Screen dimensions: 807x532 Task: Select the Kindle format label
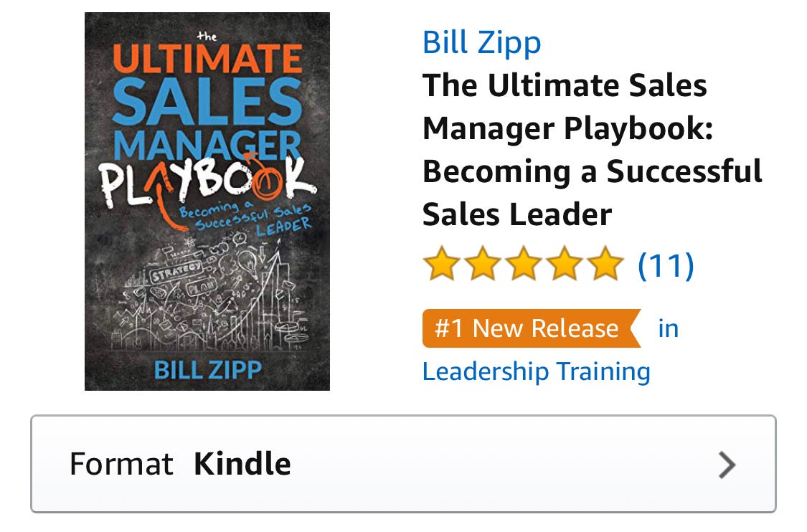(x=242, y=464)
